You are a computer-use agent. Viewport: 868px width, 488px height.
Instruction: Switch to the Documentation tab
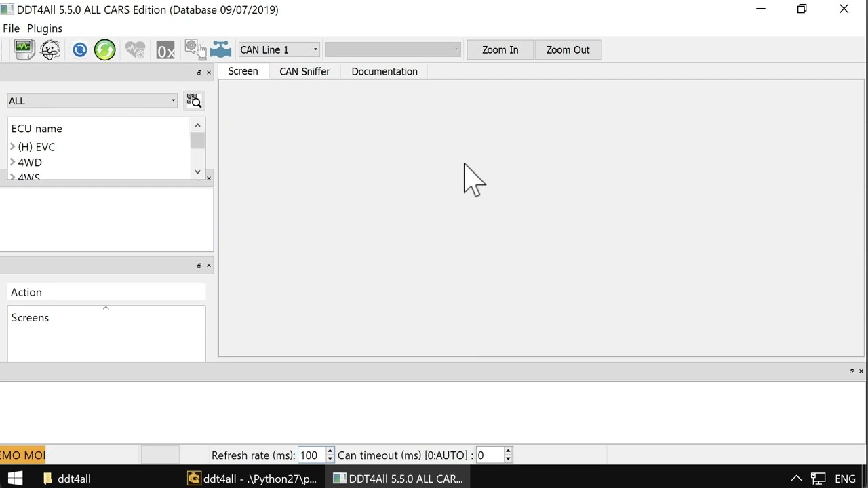(x=384, y=71)
